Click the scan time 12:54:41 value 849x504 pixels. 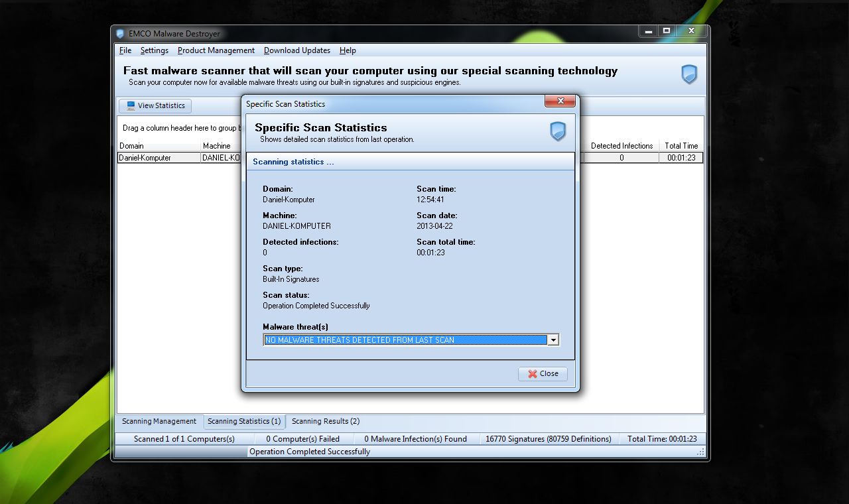point(430,200)
